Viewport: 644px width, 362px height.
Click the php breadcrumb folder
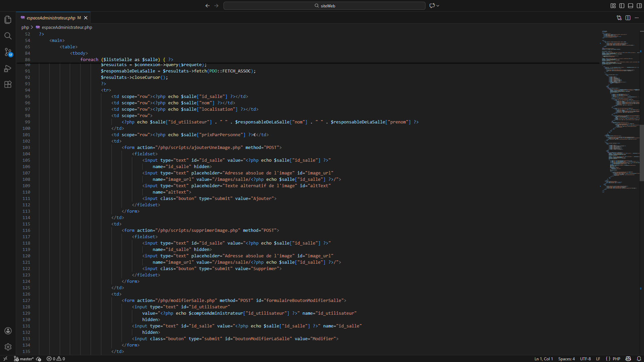[25, 27]
